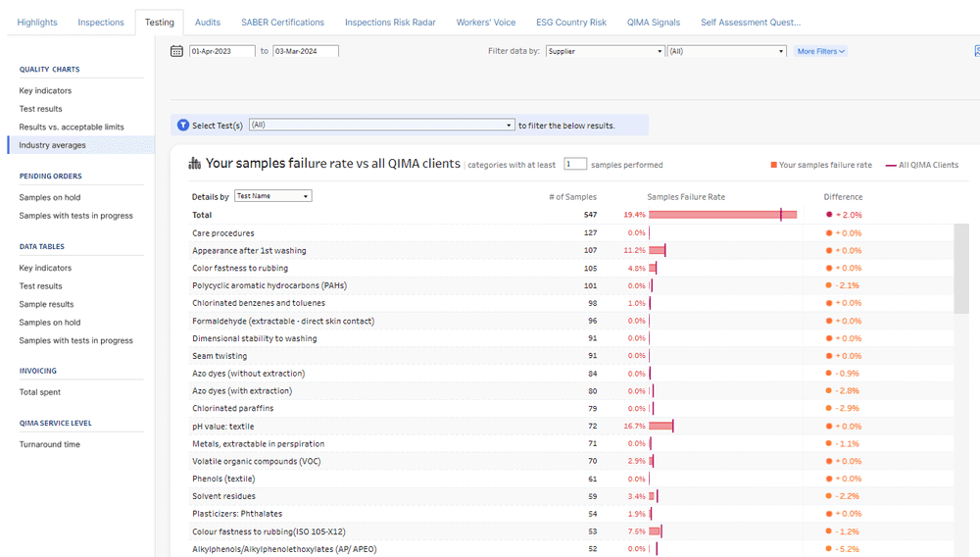980x557 pixels.
Task: Switch to the Inspections tab
Action: (x=101, y=23)
